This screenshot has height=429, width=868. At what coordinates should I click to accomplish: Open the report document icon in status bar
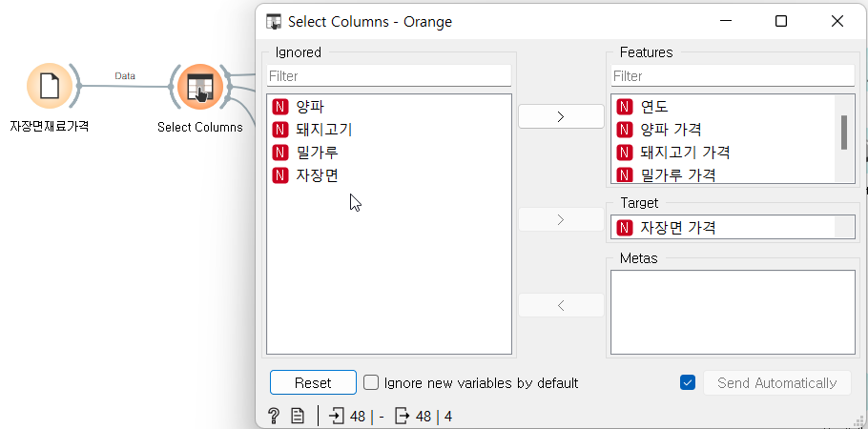(x=298, y=416)
